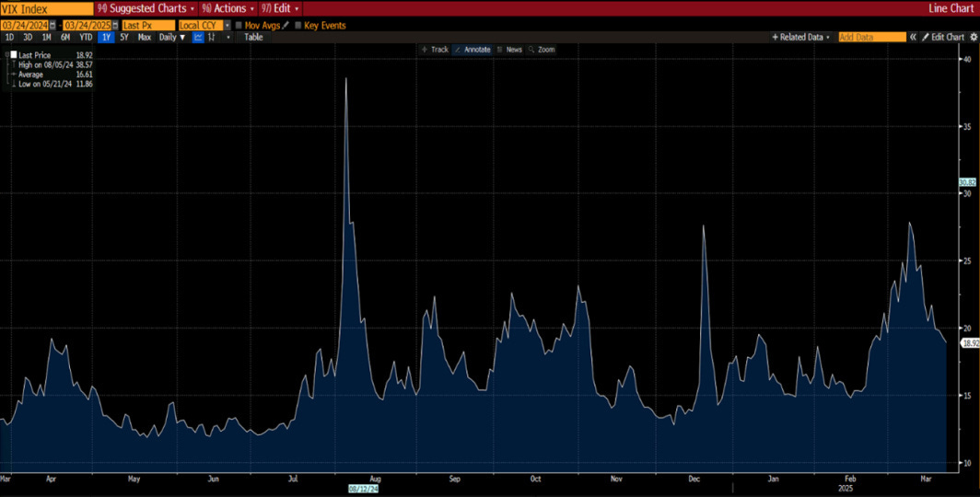This screenshot has width=980, height=497.
Task: Click the VIX Index security field
Action: coord(46,8)
